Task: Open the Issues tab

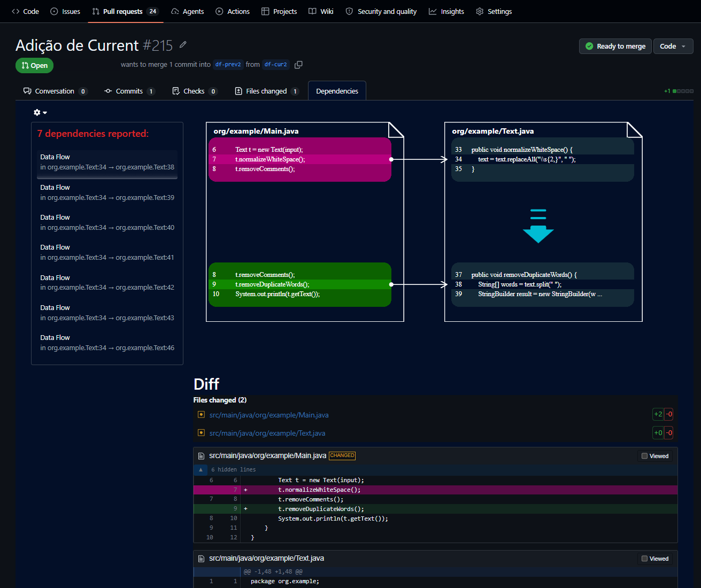Action: [x=65, y=11]
